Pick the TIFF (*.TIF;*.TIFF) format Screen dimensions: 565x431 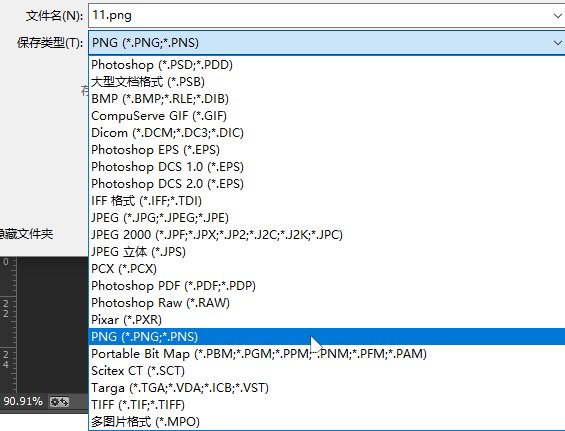pos(326,405)
